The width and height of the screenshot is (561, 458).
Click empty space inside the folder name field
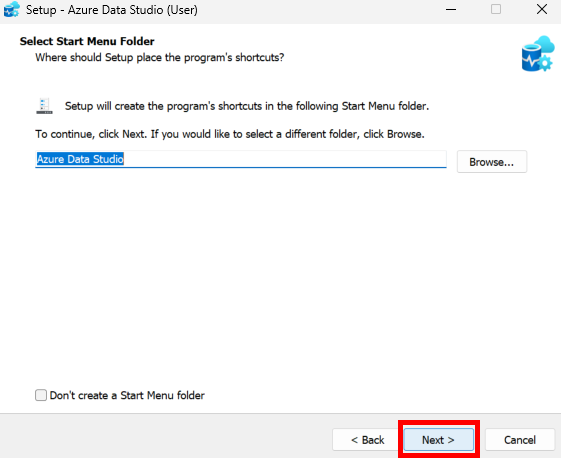(x=285, y=159)
